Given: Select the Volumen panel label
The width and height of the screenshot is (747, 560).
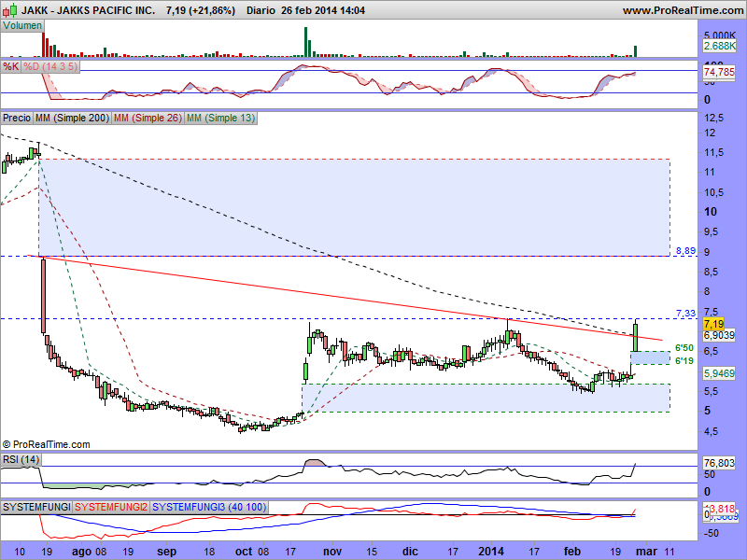Looking at the screenshot, I should click(21, 26).
